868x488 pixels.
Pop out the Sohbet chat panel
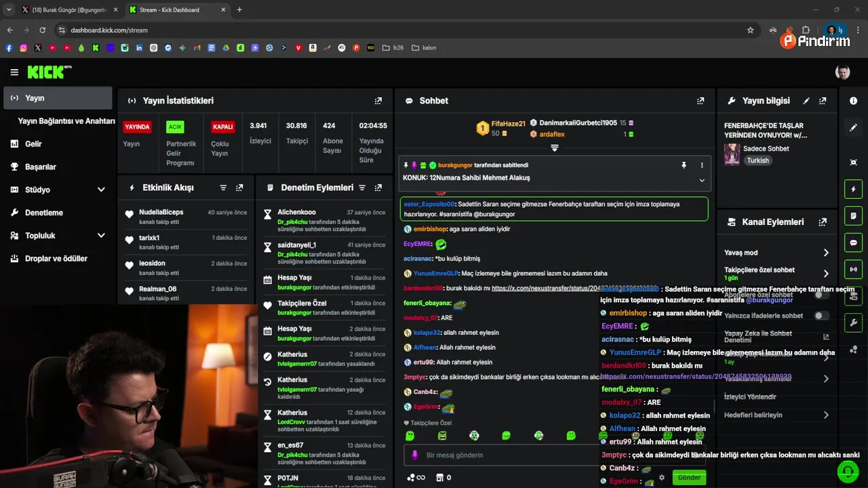click(701, 100)
